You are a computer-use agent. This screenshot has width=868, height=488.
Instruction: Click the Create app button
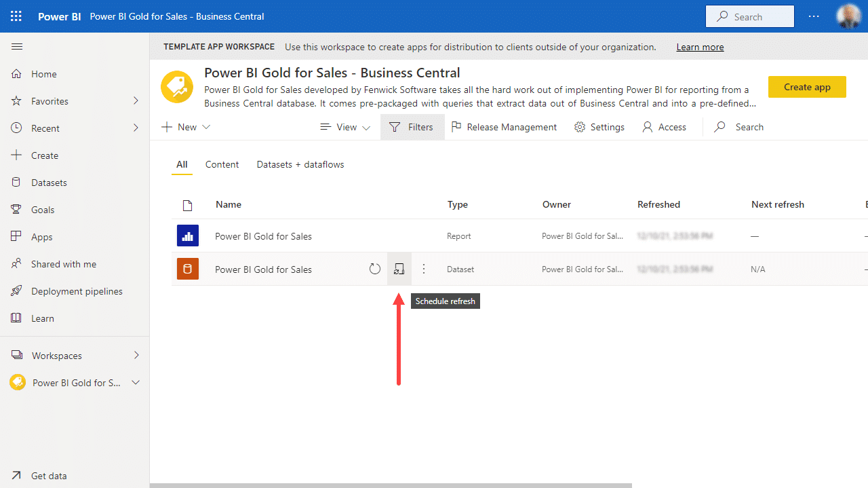click(x=807, y=87)
